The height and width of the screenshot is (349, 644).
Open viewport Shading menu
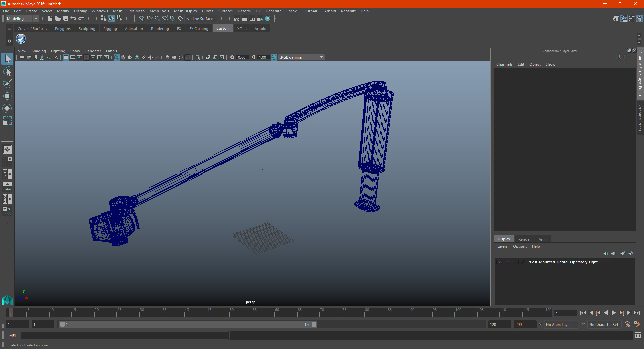pyautogui.click(x=39, y=51)
